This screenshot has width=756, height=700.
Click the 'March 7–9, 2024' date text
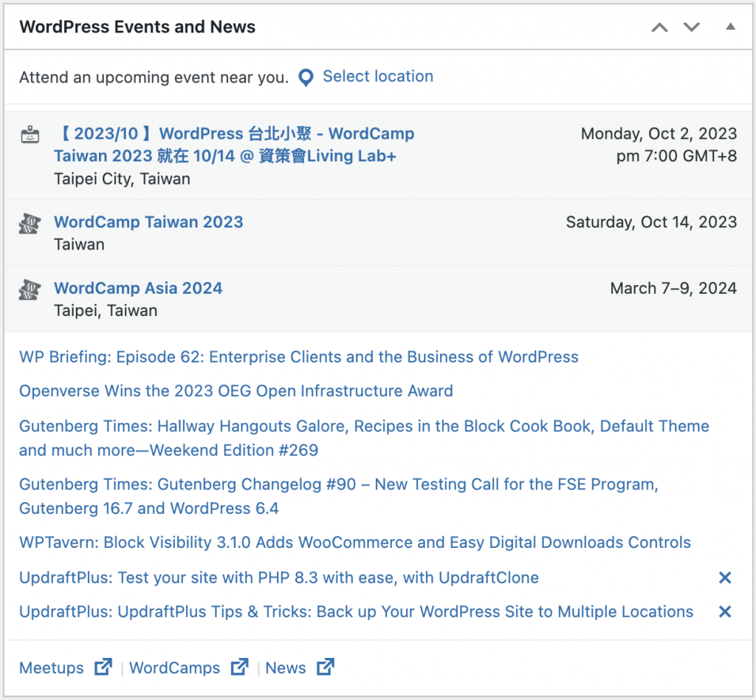click(673, 288)
